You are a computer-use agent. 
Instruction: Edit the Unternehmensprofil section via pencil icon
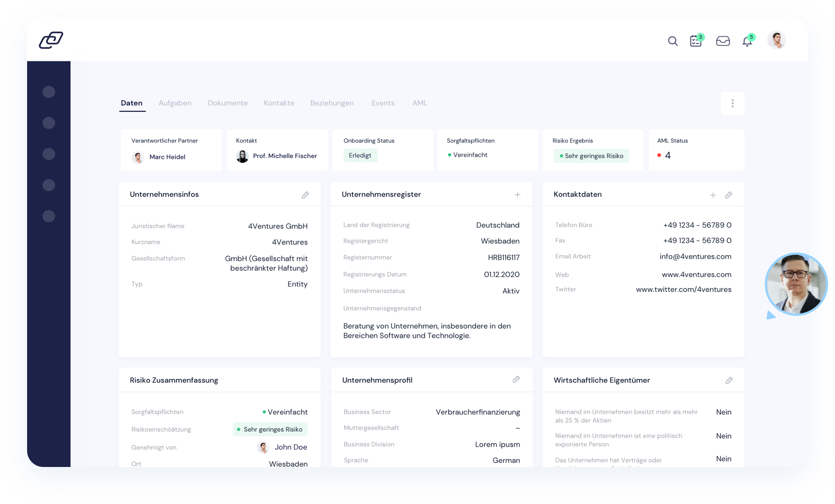[x=517, y=379]
